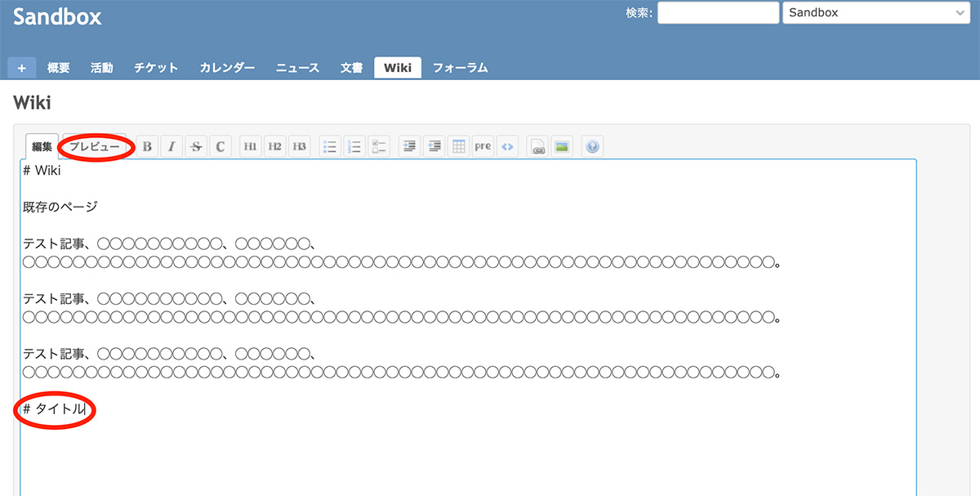Screen dimensions: 980x496
Task: Insert an image from the toolbar
Action: coord(562,147)
